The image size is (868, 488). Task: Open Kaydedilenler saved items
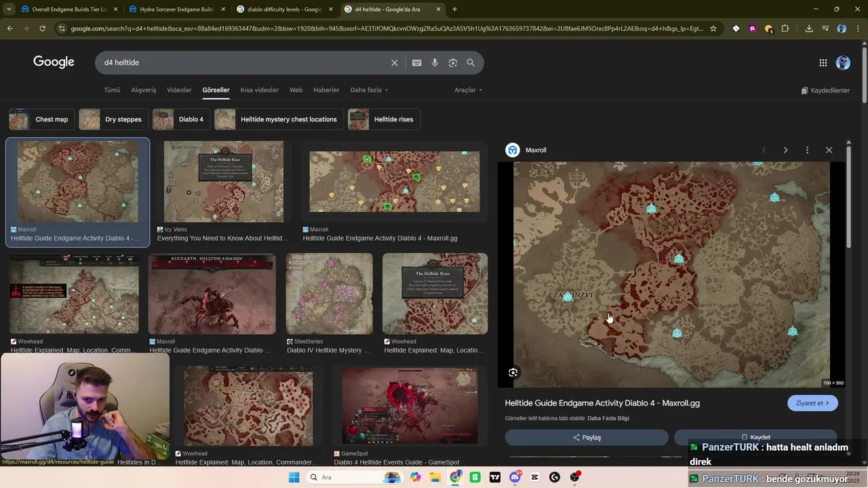pos(825,90)
